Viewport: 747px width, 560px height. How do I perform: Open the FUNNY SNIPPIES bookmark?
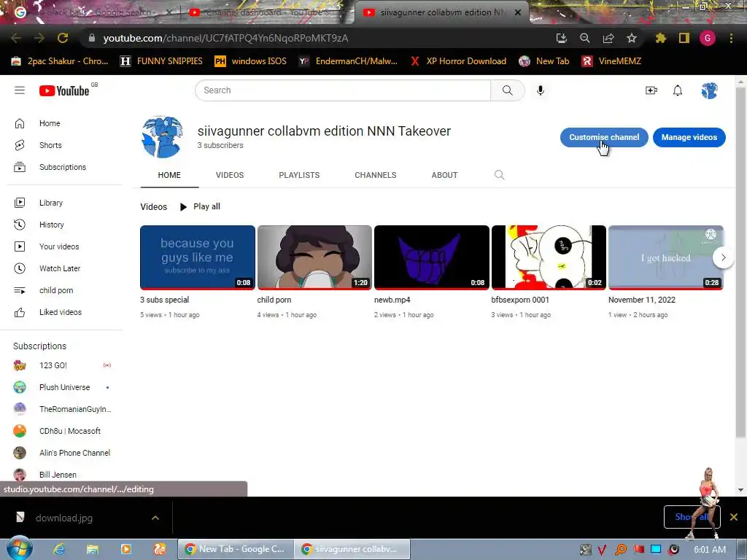tap(161, 61)
